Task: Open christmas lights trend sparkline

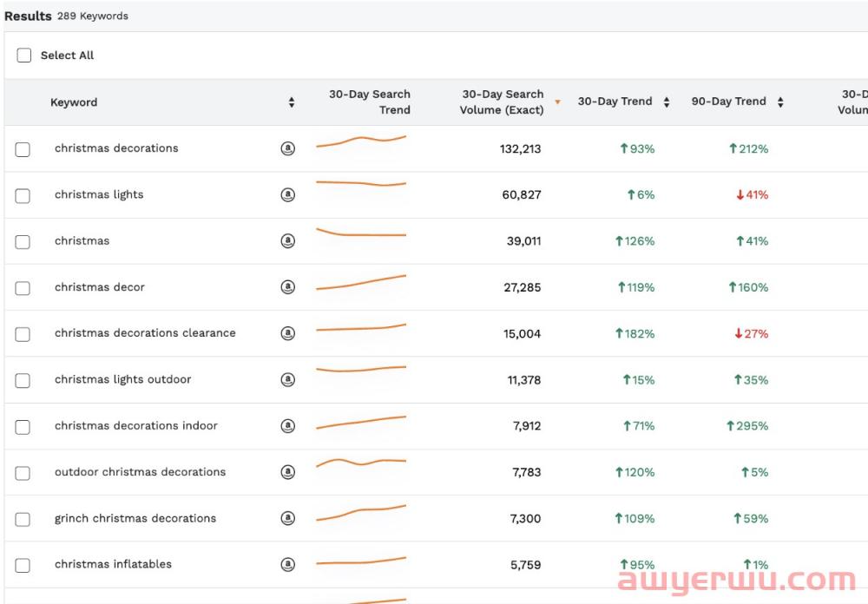Action: pyautogui.click(x=361, y=183)
